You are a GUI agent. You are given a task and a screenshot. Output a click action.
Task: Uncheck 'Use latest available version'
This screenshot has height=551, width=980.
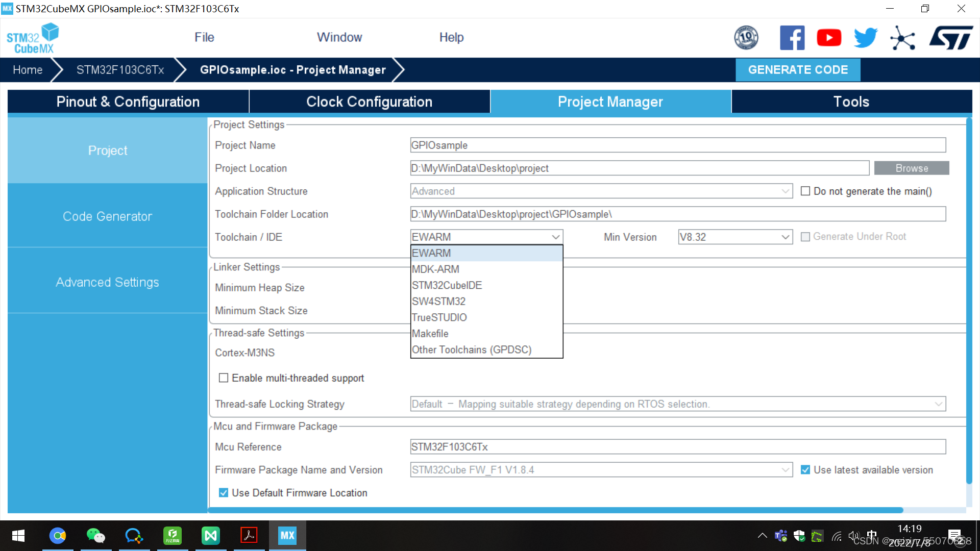point(805,470)
